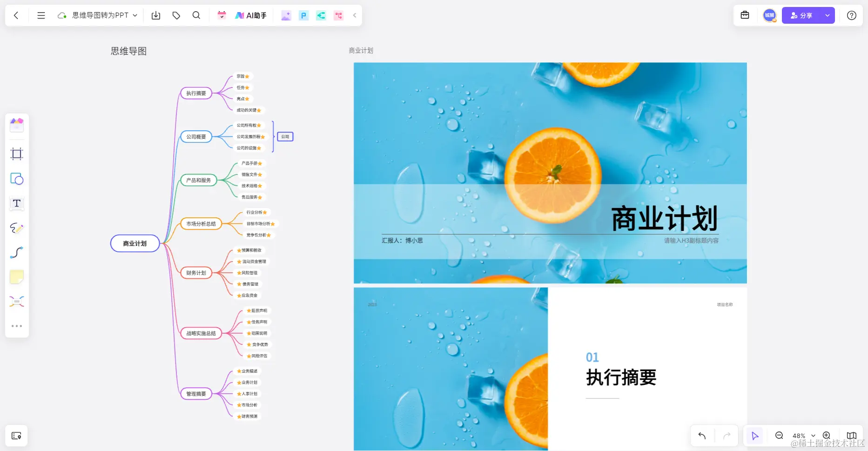This screenshot has width=868, height=451.
Task: Insert a sticky note from the sidebar
Action: (17, 276)
